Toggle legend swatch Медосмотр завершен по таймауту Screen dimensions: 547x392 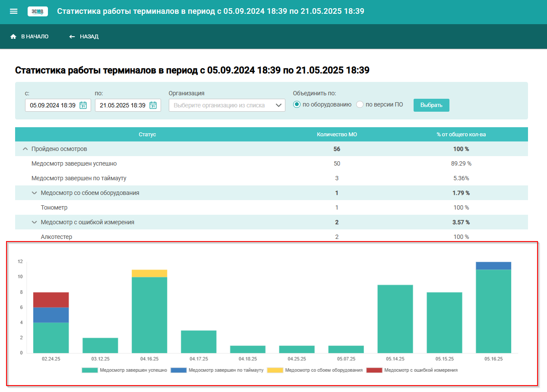click(179, 370)
